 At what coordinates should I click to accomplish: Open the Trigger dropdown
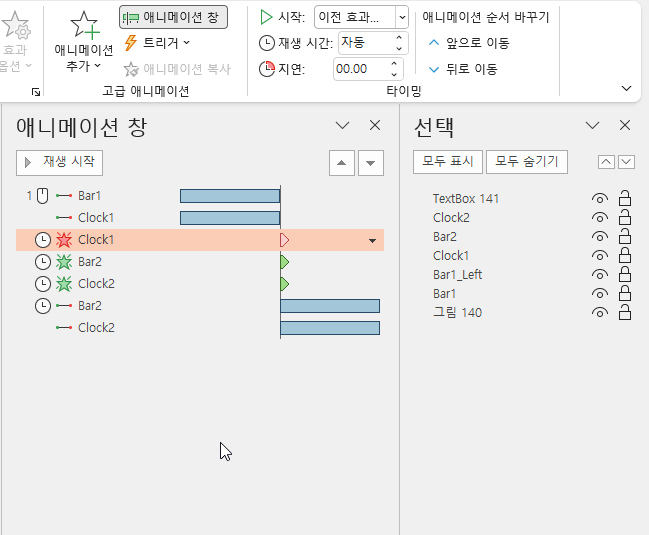157,43
